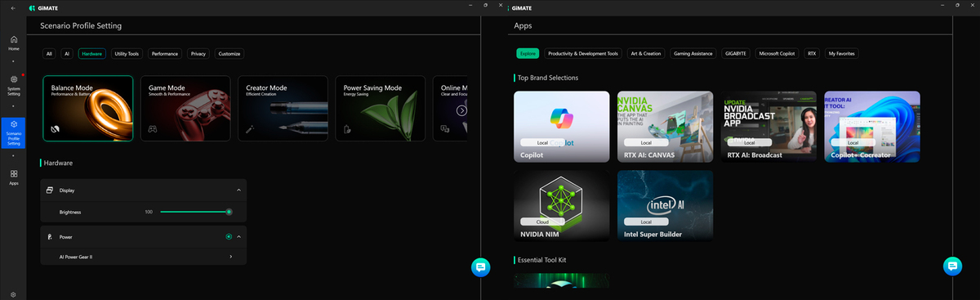The image size is (980, 300).
Task: Click Essential Tool Kit heading
Action: [541, 260]
